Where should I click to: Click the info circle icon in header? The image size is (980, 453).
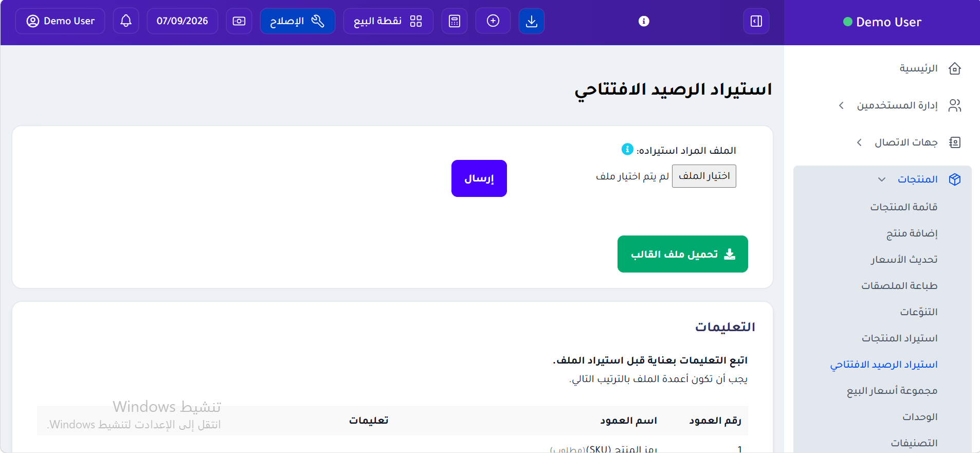[644, 21]
